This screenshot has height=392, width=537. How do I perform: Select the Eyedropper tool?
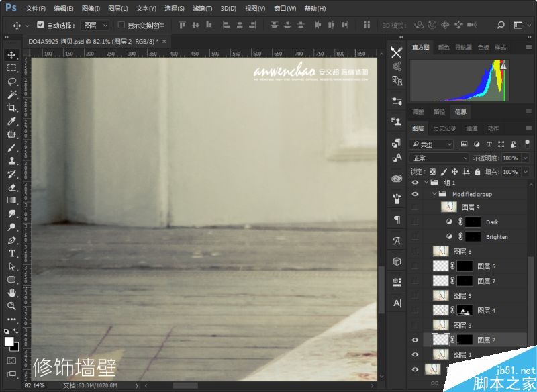tap(11, 121)
